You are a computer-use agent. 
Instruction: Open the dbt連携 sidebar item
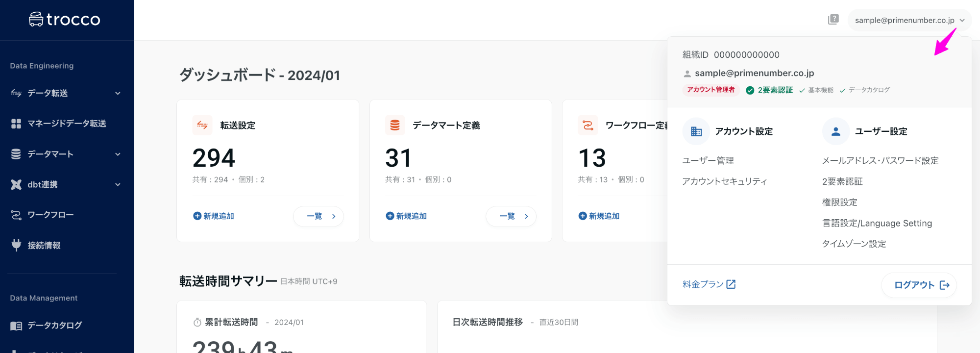tap(67, 184)
